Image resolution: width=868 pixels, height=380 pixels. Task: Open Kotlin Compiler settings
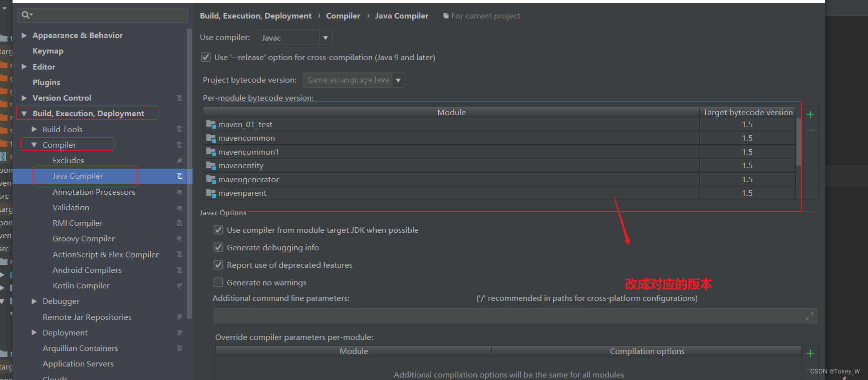point(81,286)
